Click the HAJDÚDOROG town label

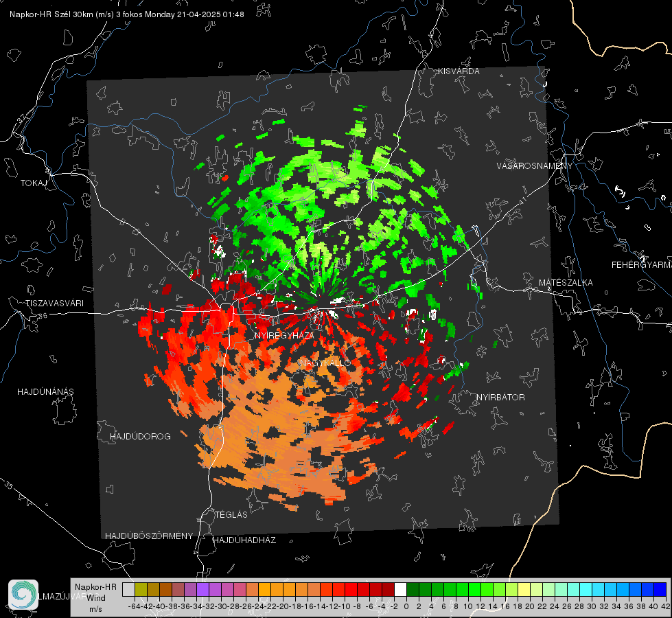pos(140,437)
